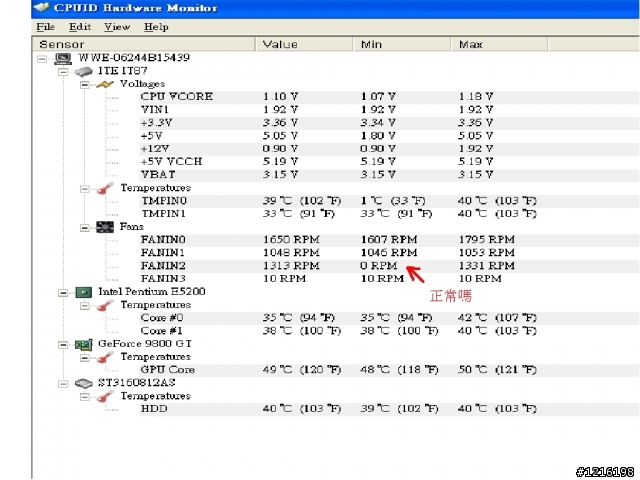This screenshot has height=480, width=640.
Task: Collapse Temperatures under ST3160812AS
Action: tap(84, 397)
